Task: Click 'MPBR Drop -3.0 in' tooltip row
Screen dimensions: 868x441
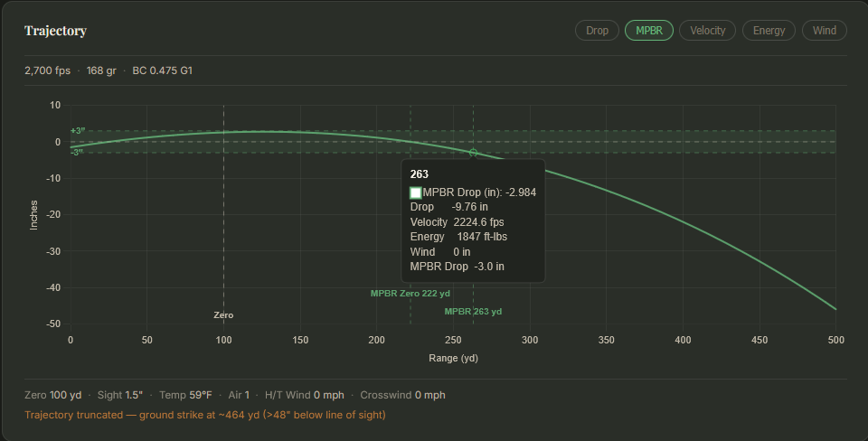Action: click(x=457, y=267)
